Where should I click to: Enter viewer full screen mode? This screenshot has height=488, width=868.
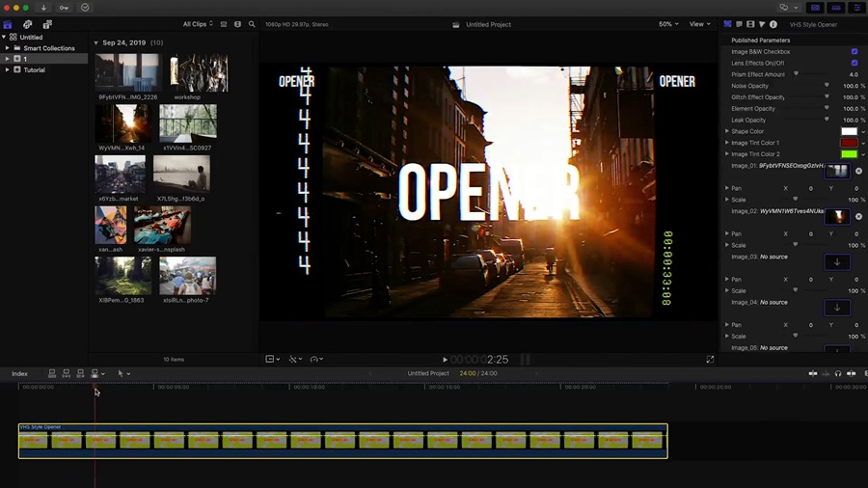coord(710,360)
